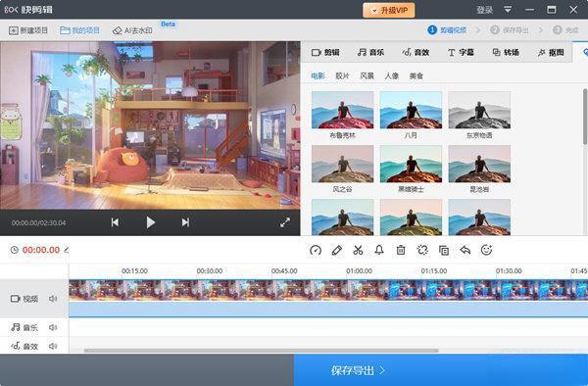Delete the clip with trash icon
The height and width of the screenshot is (386, 588).
click(x=401, y=250)
